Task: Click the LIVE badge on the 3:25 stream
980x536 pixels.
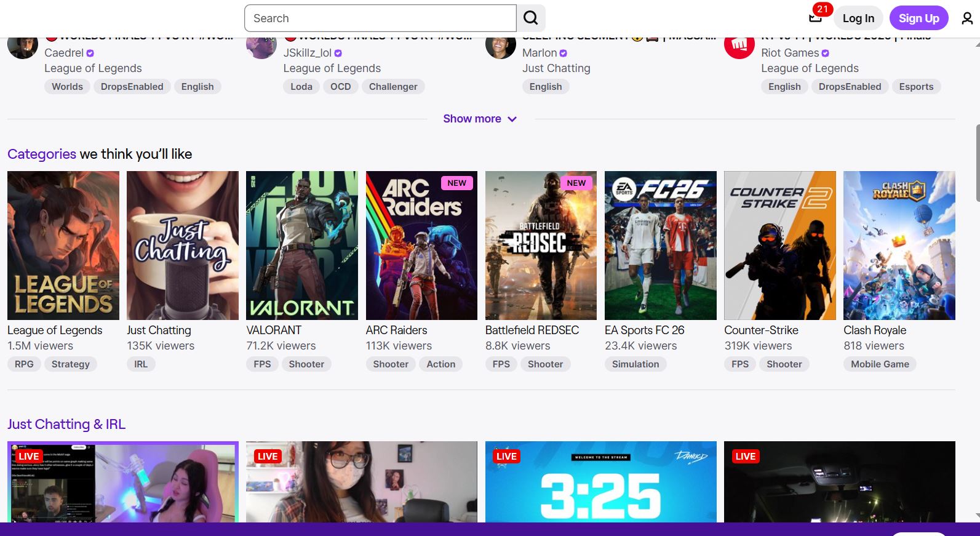Action: click(506, 456)
